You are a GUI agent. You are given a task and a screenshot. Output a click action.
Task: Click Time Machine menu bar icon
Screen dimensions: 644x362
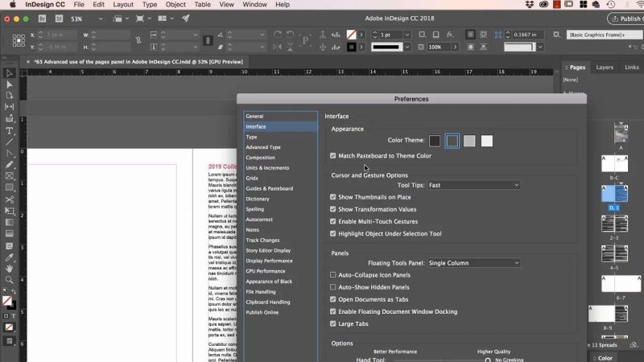[611, 5]
